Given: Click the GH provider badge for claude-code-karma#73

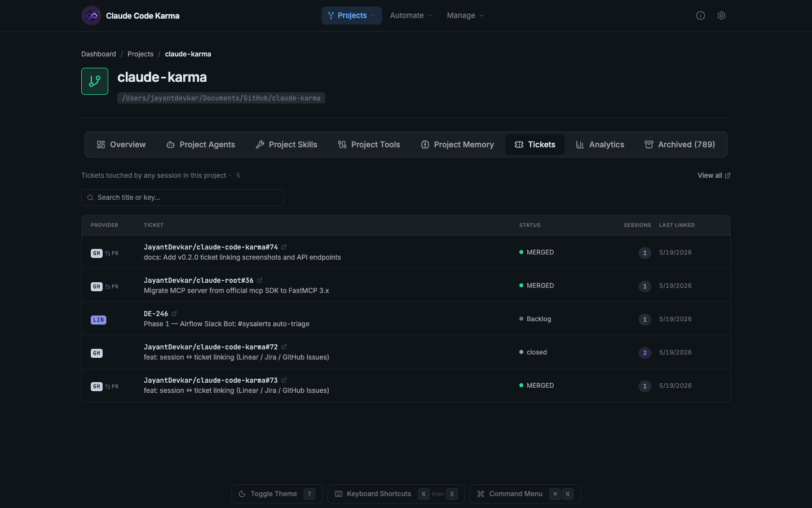Looking at the screenshot, I should click(x=96, y=387).
